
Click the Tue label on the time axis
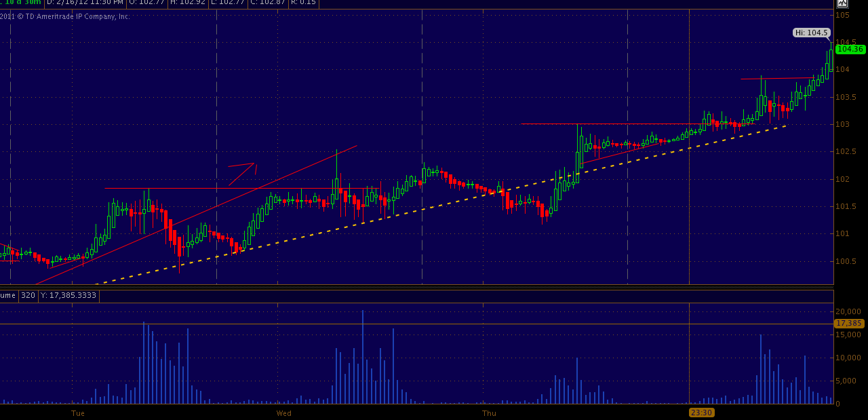point(78,413)
